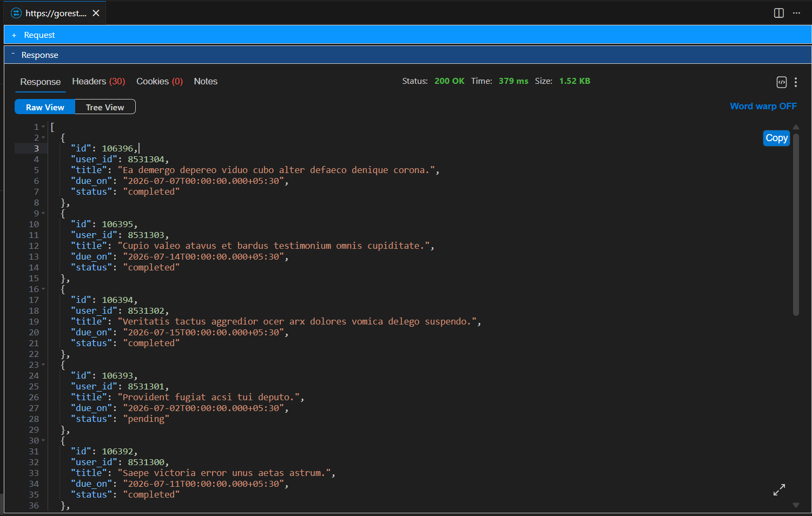Toggle Word warp OFF setting
The height and width of the screenshot is (516, 812).
(763, 106)
